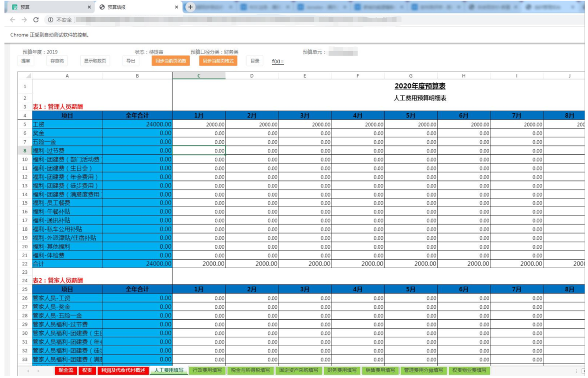Screen dimensions: 588x378
Task: Click the browser back arrow
Action: pyautogui.click(x=13, y=20)
